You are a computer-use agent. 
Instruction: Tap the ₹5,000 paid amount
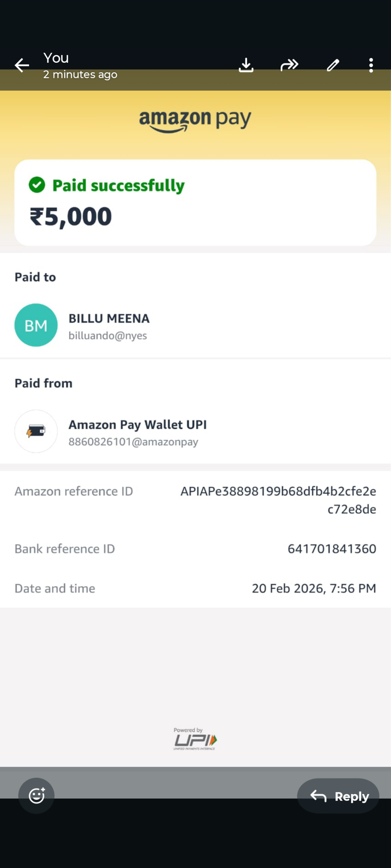[x=71, y=217]
